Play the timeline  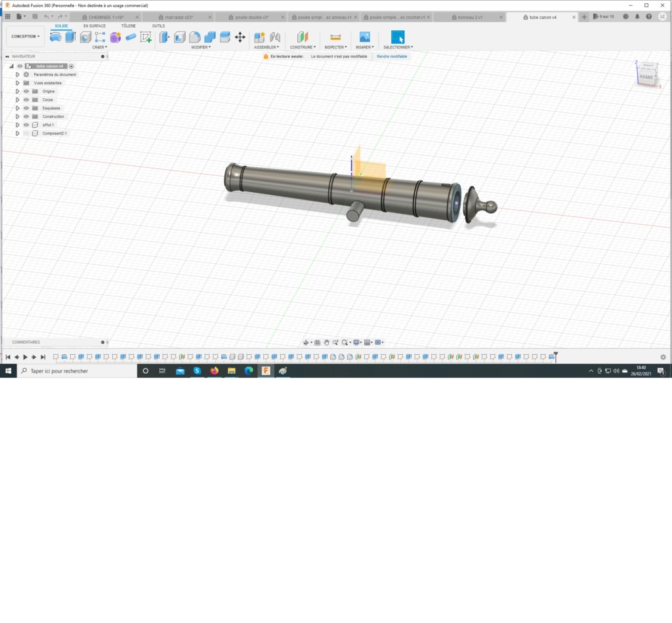click(26, 357)
